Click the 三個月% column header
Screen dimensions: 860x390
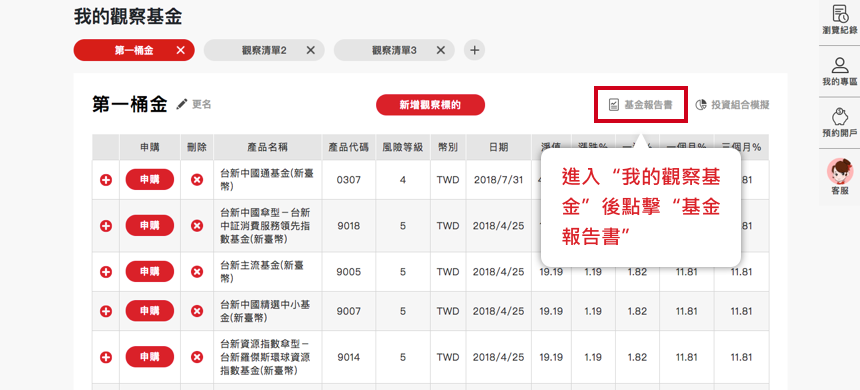click(x=742, y=147)
